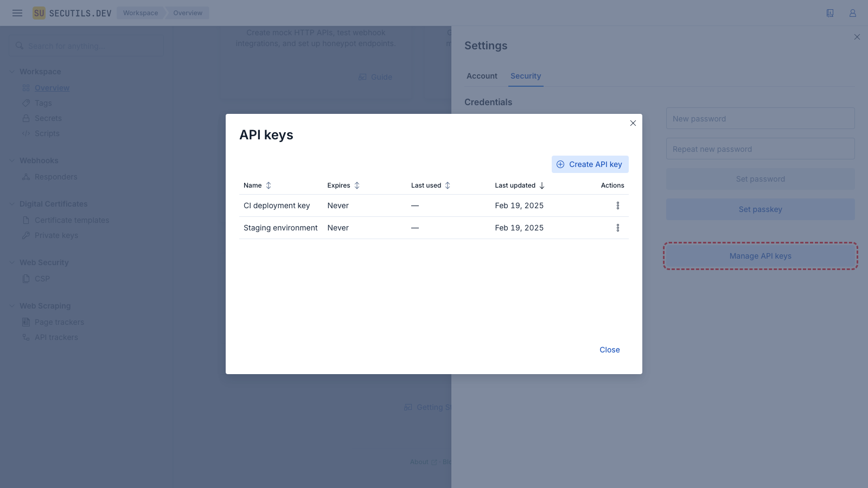This screenshot has width=868, height=488.
Task: Close the Settings flyout panel
Action: (857, 37)
